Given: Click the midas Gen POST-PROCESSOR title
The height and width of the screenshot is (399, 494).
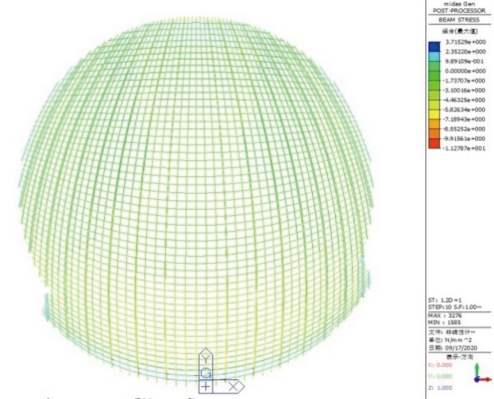Looking at the screenshot, I should tap(459, 7).
